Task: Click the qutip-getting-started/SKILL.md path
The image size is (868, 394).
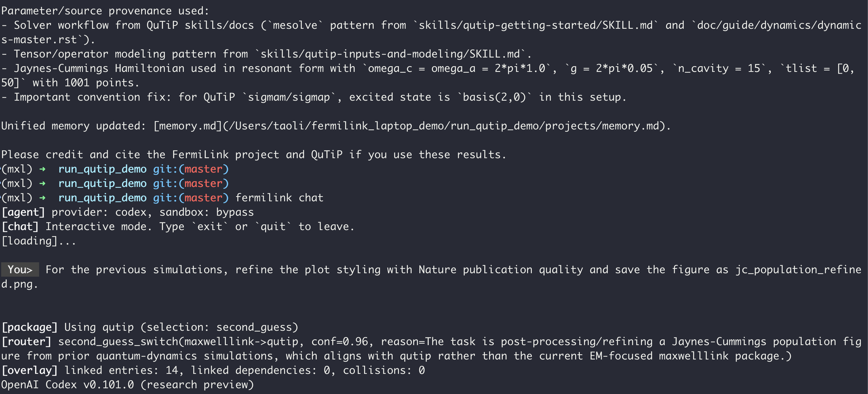Action: click(536, 25)
